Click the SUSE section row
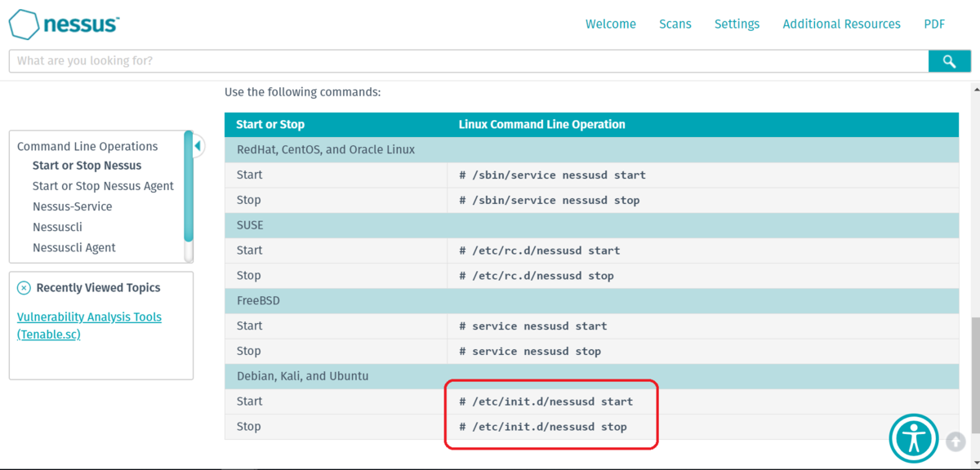The height and width of the screenshot is (470, 980). [592, 225]
